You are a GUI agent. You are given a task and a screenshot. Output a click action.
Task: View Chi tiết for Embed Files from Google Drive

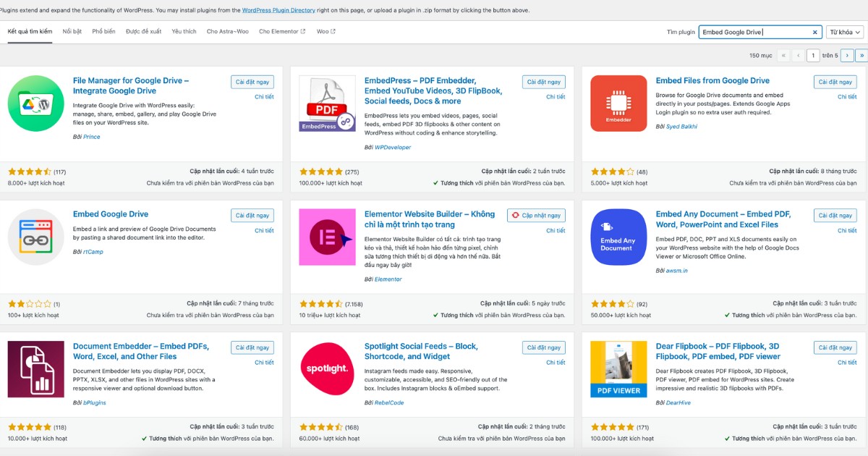click(x=847, y=97)
